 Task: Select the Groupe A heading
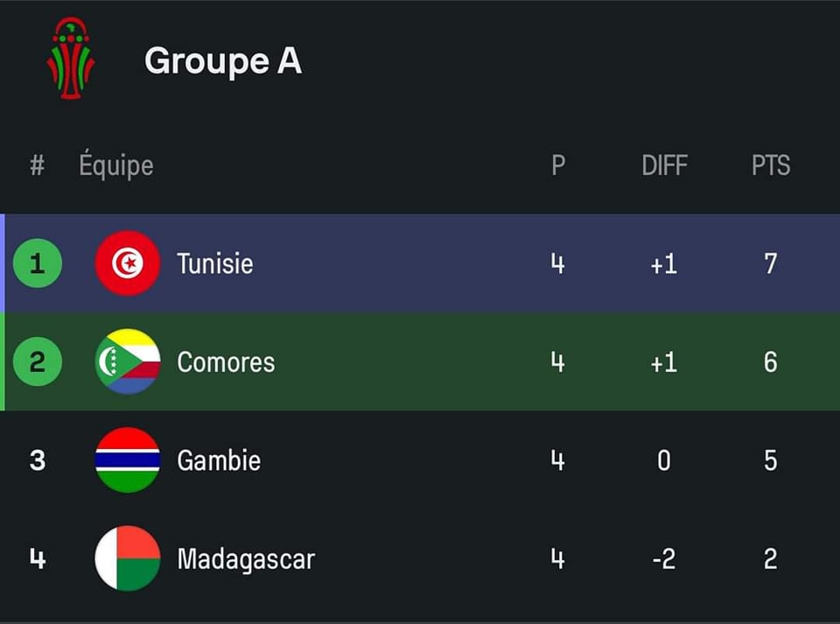pyautogui.click(x=223, y=61)
